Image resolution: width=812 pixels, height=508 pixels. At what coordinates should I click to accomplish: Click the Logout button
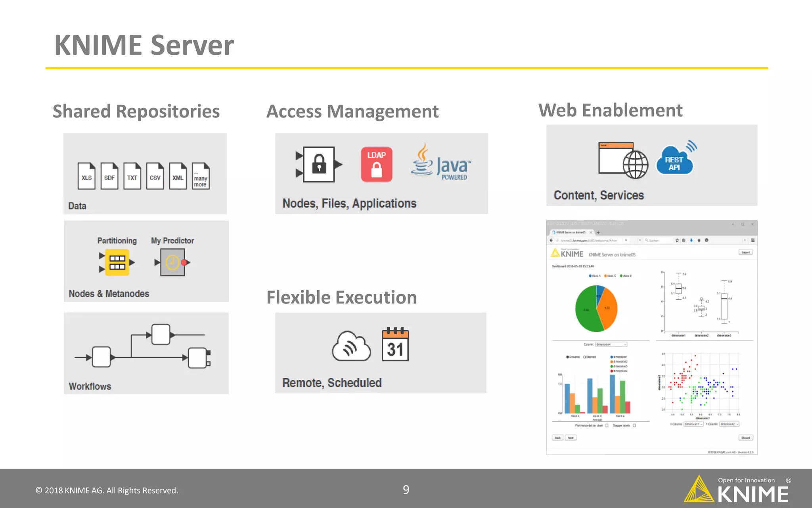(745, 252)
